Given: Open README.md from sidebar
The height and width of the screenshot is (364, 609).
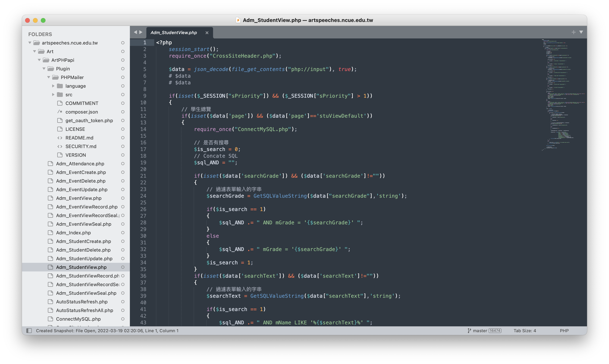Looking at the screenshot, I should 79,138.
